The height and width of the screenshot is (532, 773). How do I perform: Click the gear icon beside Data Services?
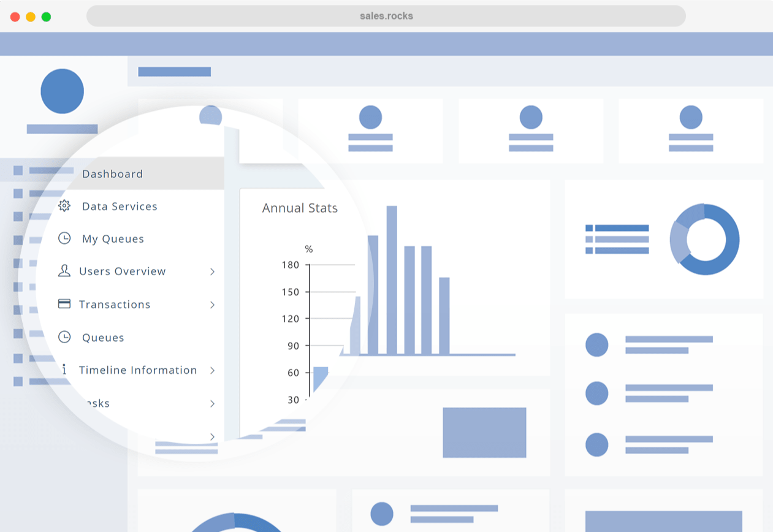coord(64,206)
